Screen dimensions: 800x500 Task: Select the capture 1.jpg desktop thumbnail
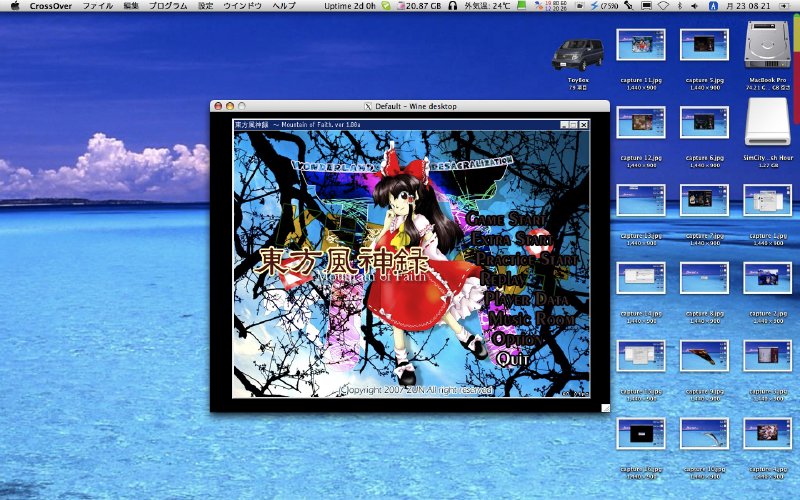(767, 200)
